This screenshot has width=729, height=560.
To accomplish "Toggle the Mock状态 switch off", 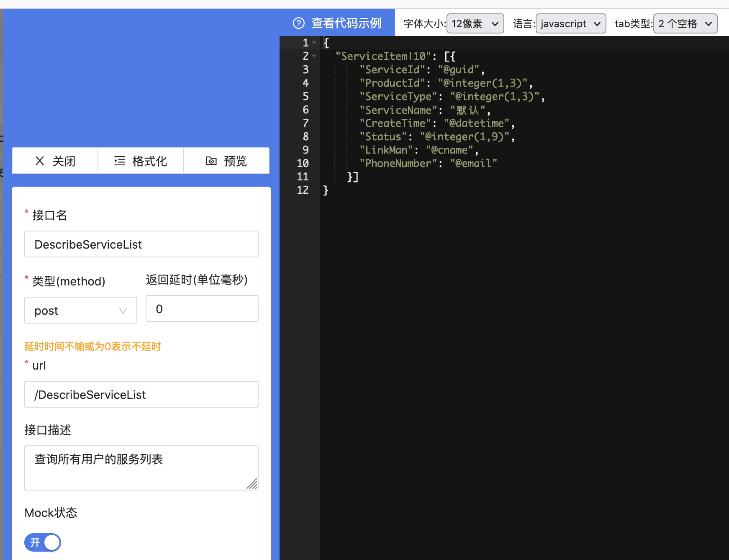I will tap(43, 542).
